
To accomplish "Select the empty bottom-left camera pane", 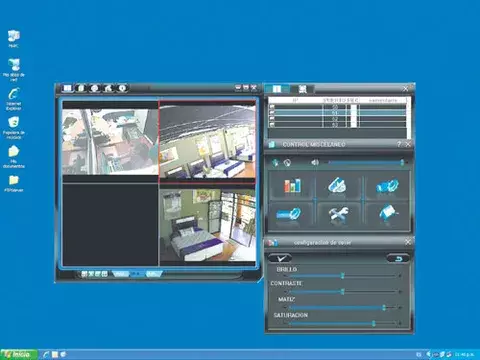I will click(x=110, y=224).
